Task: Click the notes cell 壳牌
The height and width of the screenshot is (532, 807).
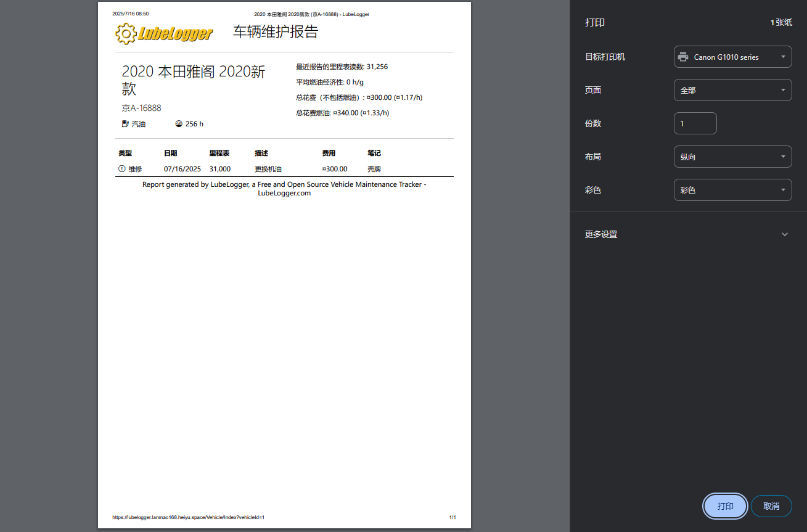Action: (374, 169)
